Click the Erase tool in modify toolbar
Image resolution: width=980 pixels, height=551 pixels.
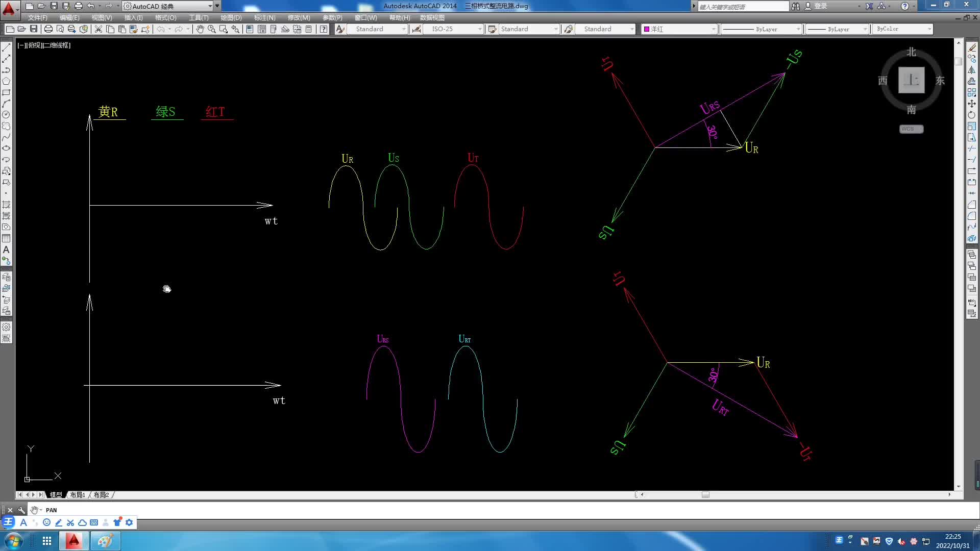point(972,47)
